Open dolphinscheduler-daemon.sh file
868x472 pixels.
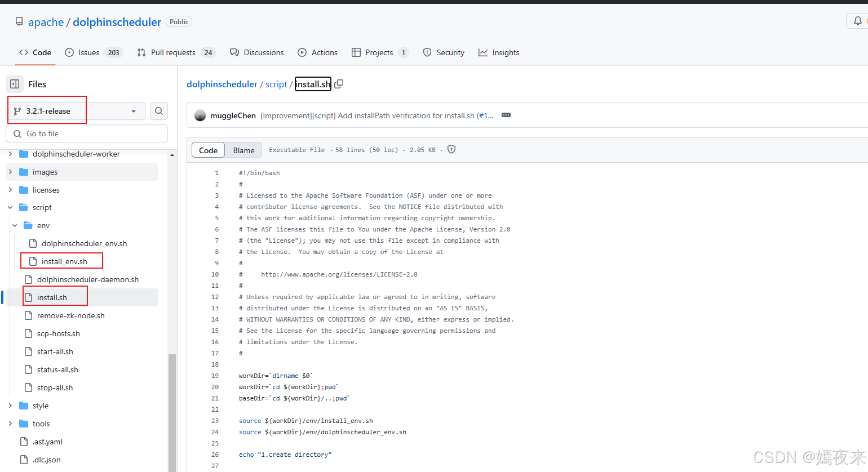[x=87, y=279]
